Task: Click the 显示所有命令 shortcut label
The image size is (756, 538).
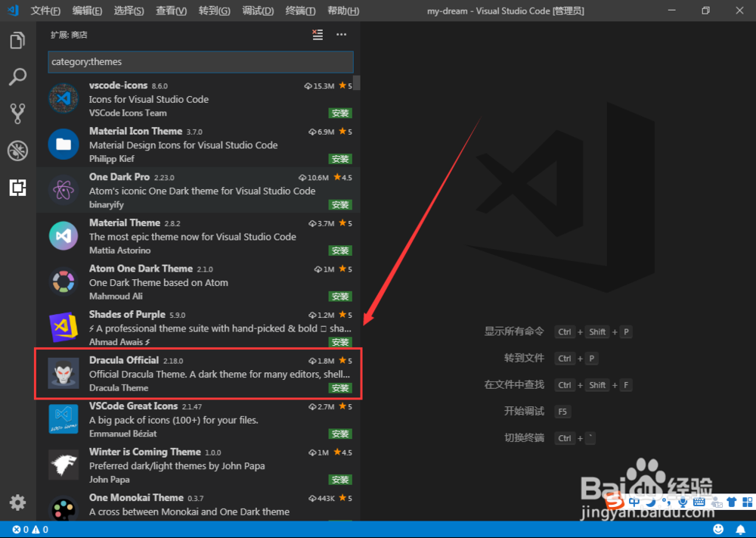Action: tap(514, 331)
